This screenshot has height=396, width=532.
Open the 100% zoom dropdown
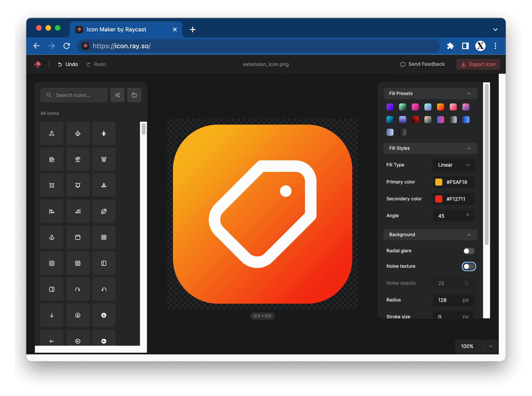491,346
